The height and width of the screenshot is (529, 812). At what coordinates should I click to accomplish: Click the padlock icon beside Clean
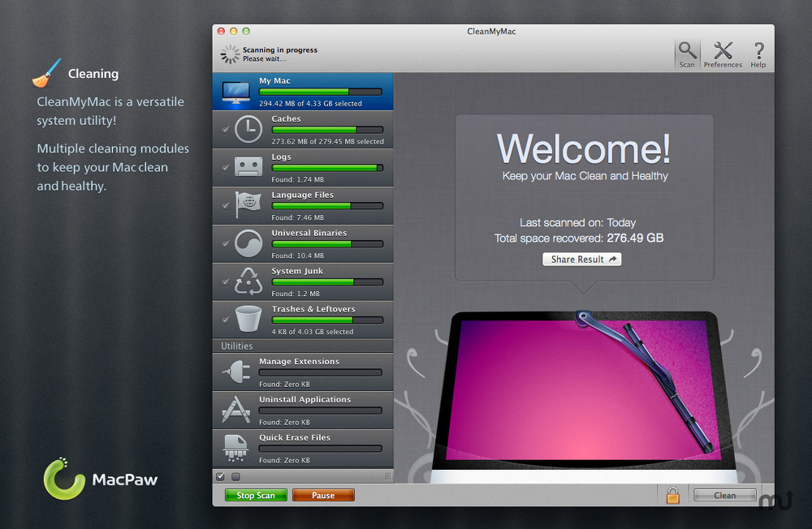672,495
